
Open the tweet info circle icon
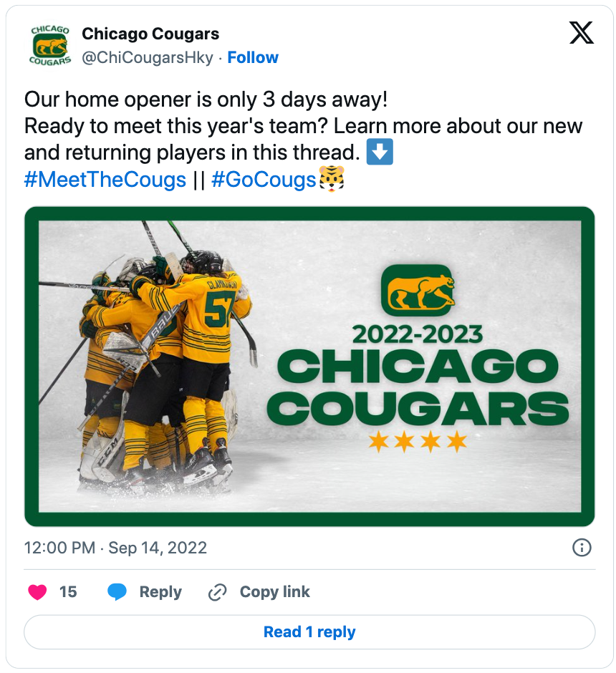click(x=582, y=548)
